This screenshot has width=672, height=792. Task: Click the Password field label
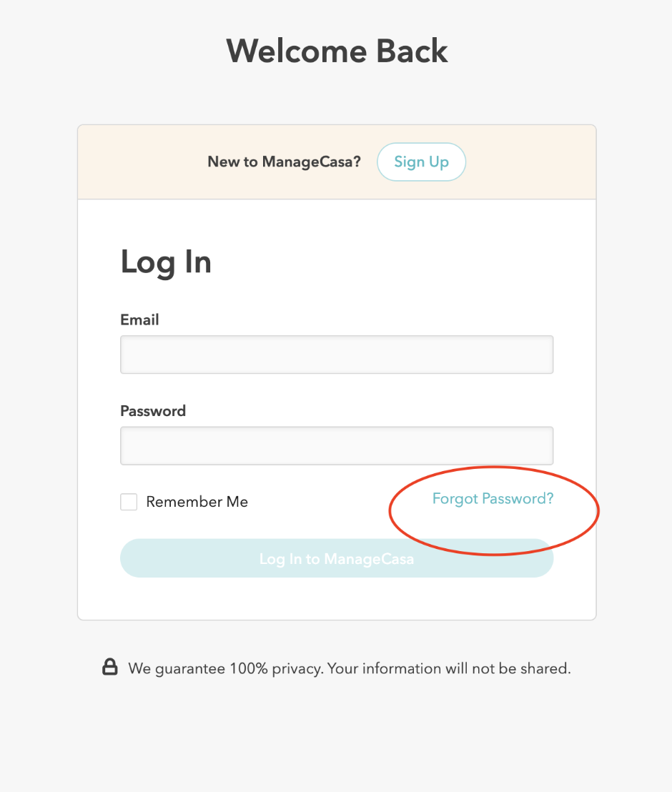point(152,411)
